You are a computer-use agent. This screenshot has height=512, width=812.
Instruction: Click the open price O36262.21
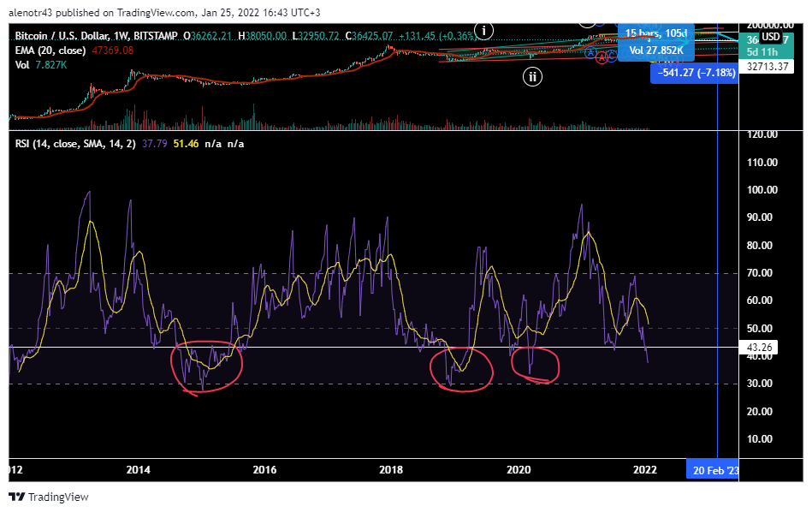tap(207, 36)
